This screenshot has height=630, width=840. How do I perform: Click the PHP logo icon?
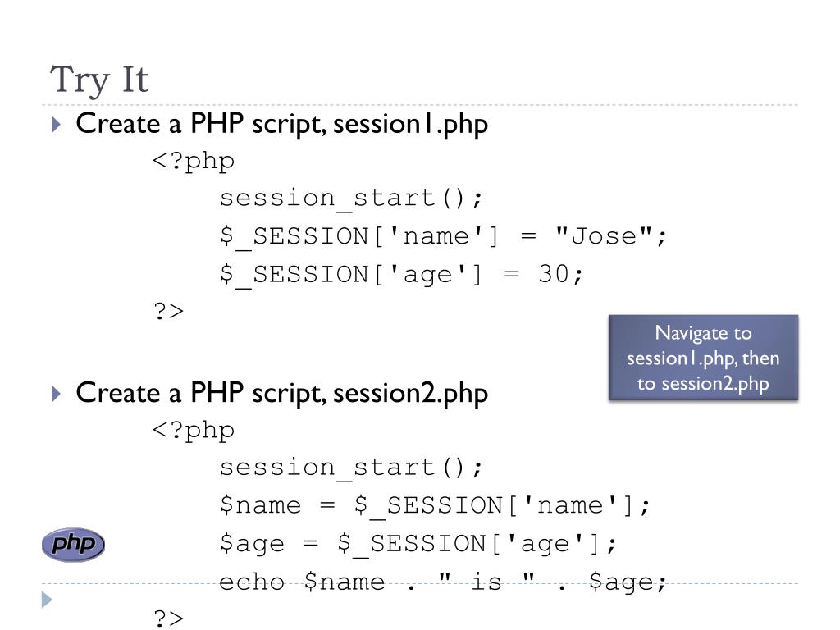click(x=73, y=546)
